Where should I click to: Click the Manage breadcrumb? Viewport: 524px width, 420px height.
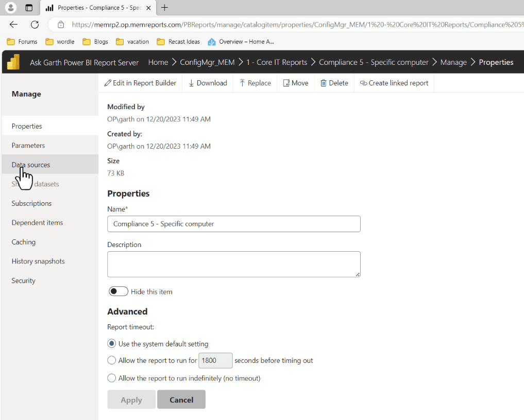[453, 62]
